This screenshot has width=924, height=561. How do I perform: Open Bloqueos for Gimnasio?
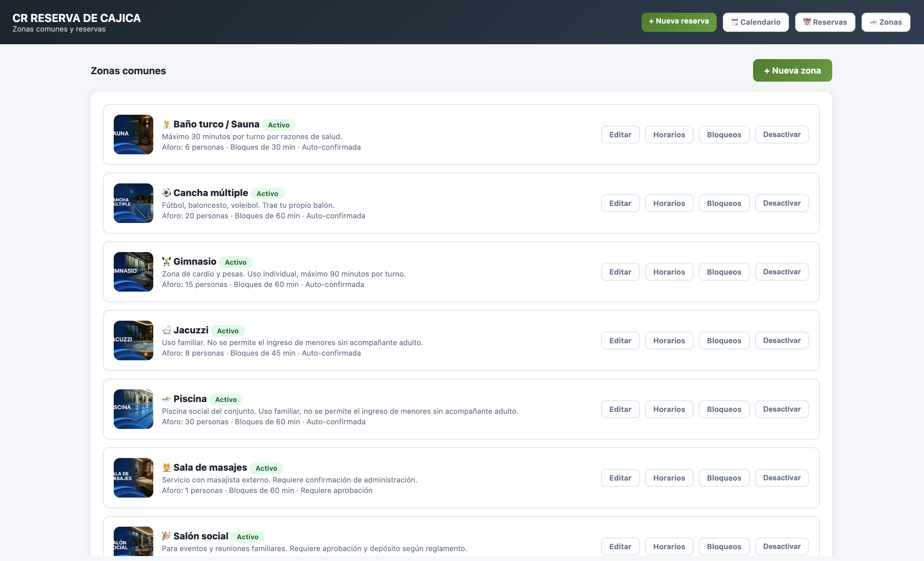click(x=724, y=272)
